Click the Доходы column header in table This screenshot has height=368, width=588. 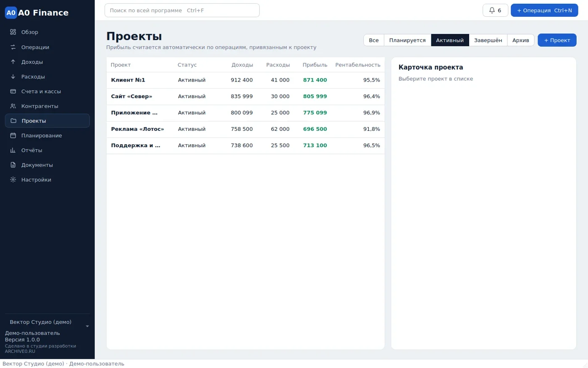pyautogui.click(x=242, y=65)
